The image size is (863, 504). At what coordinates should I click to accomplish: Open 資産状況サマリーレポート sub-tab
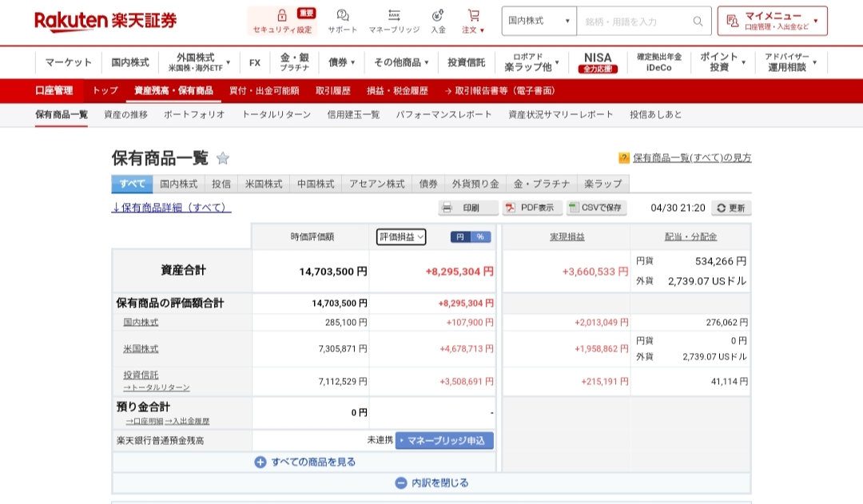561,114
